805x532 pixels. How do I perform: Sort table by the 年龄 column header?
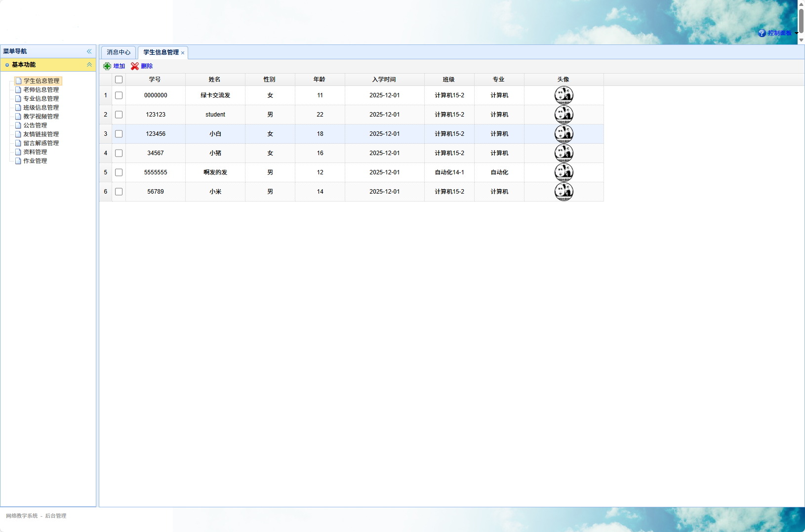point(320,80)
